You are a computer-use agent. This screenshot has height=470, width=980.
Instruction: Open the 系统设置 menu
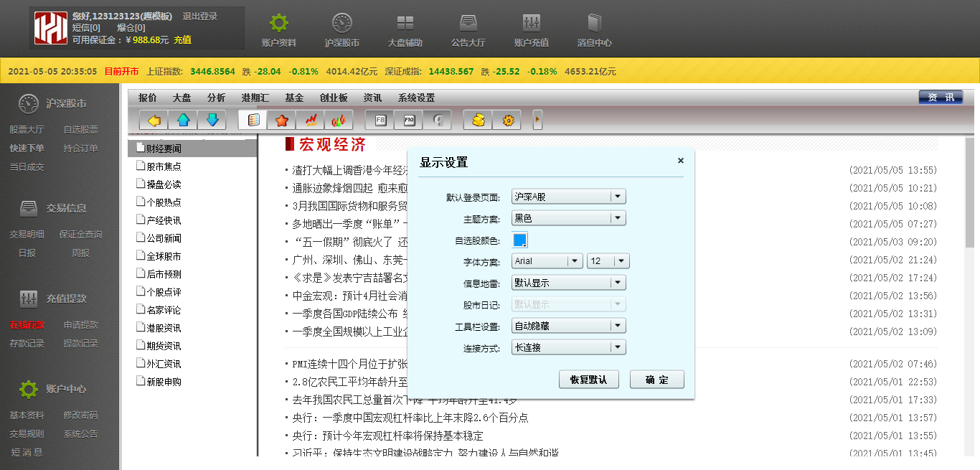point(416,98)
